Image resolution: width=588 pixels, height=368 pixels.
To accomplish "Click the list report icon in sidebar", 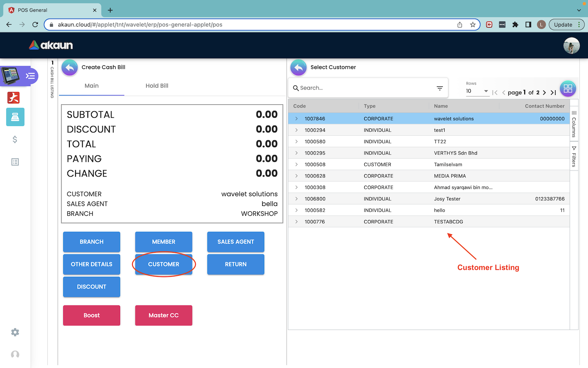I will coord(15,162).
